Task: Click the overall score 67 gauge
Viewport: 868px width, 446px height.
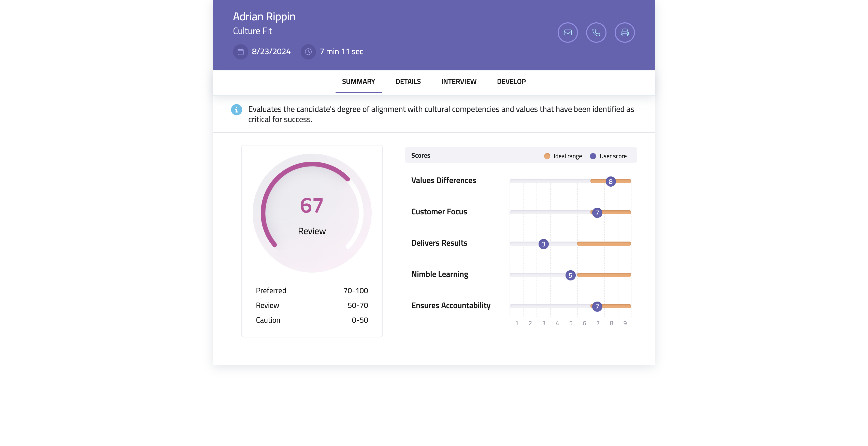Action: [x=312, y=213]
